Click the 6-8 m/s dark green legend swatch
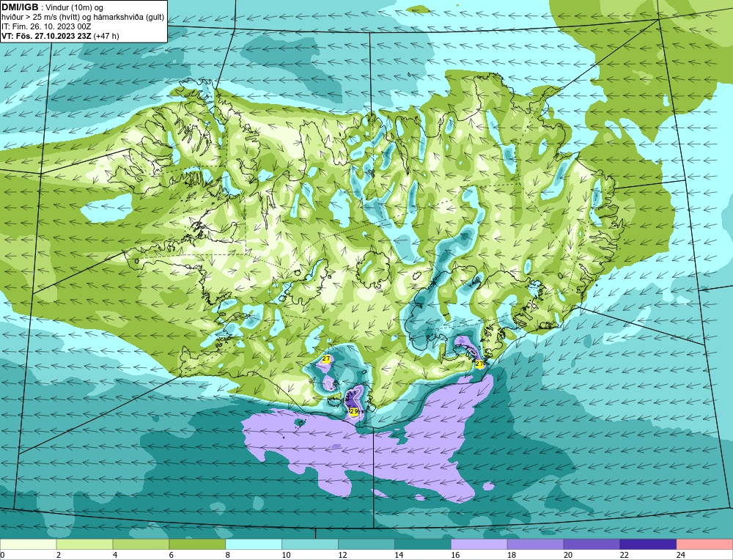 [197, 545]
